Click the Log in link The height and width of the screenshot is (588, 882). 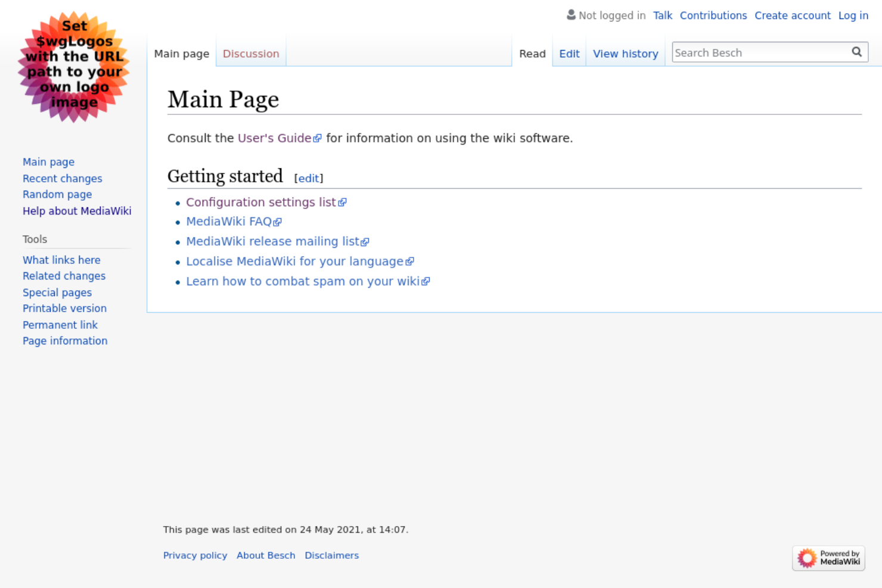(x=853, y=15)
